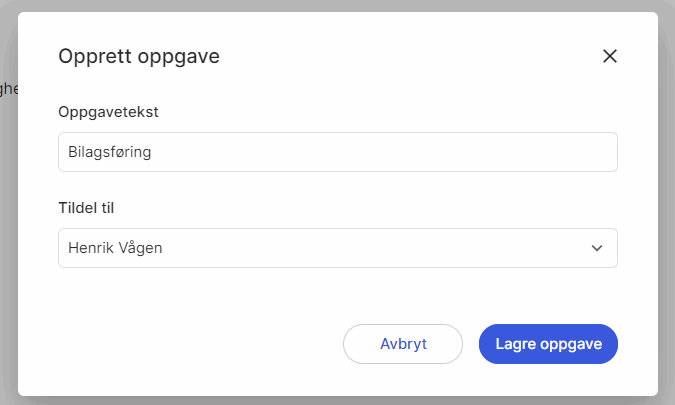This screenshot has height=405, width=675.
Task: Click the Oppgavetekst input field
Action: tap(337, 152)
